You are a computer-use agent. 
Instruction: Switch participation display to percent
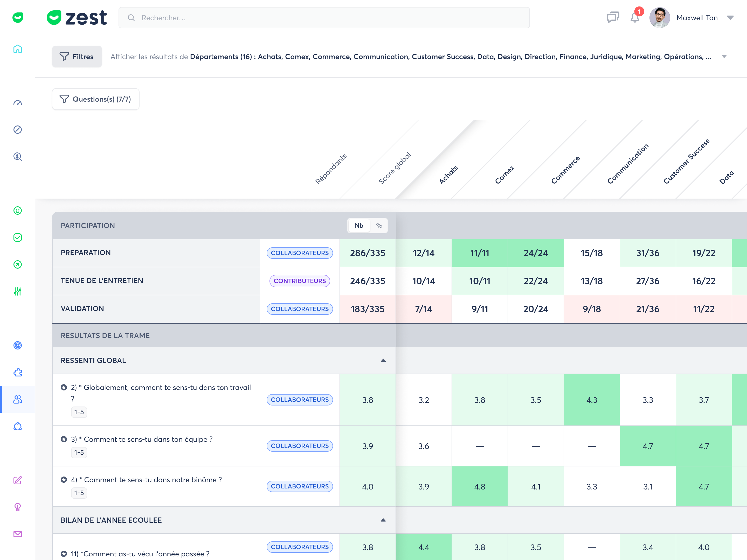[379, 226]
